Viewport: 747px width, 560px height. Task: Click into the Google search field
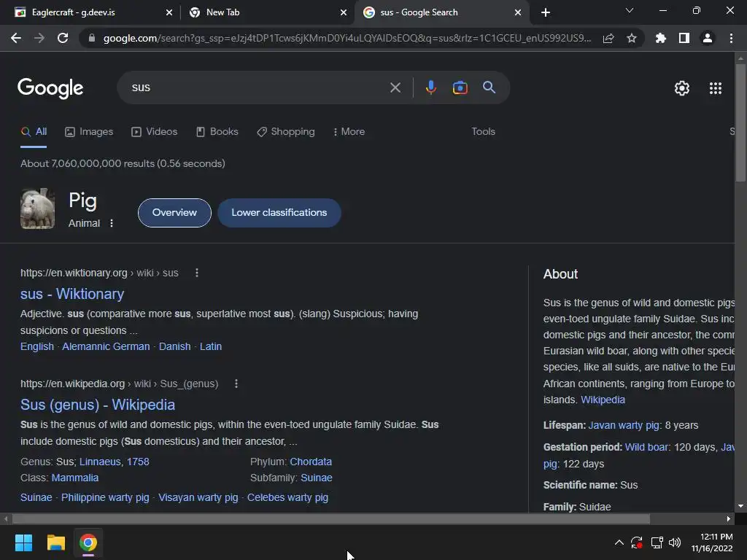[258, 87]
